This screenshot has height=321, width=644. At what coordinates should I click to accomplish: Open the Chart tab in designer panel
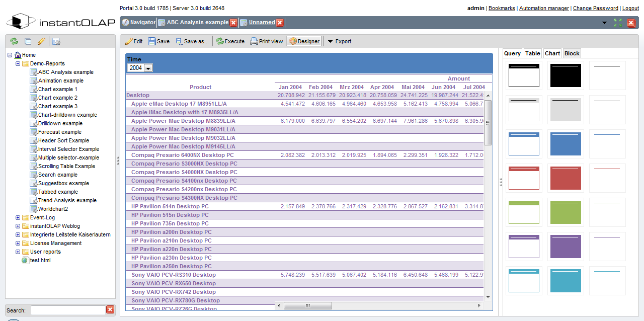tap(552, 53)
